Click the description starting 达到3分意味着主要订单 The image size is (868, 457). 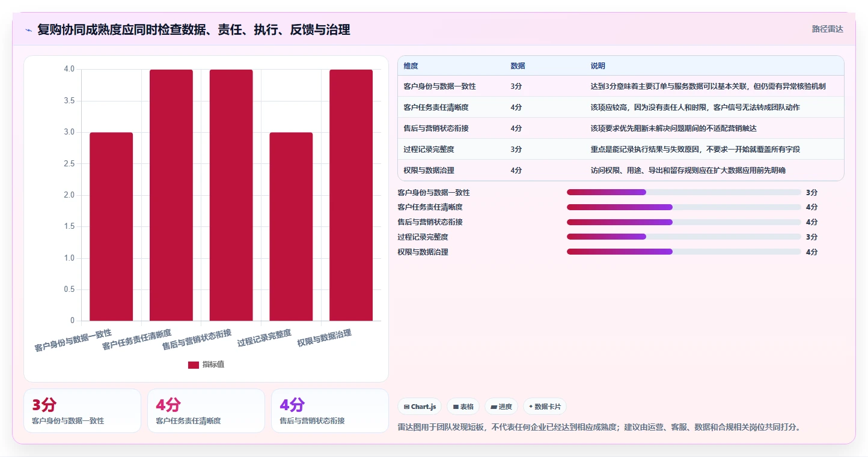point(708,86)
